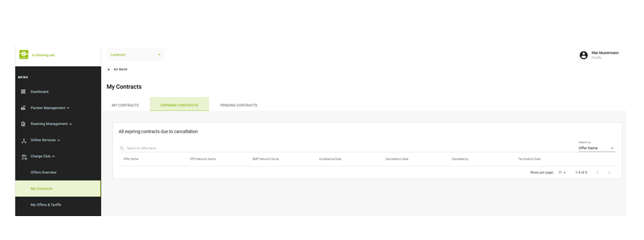Click the Roaming Management document icon
This screenshot has width=644, height=240.
(x=23, y=124)
